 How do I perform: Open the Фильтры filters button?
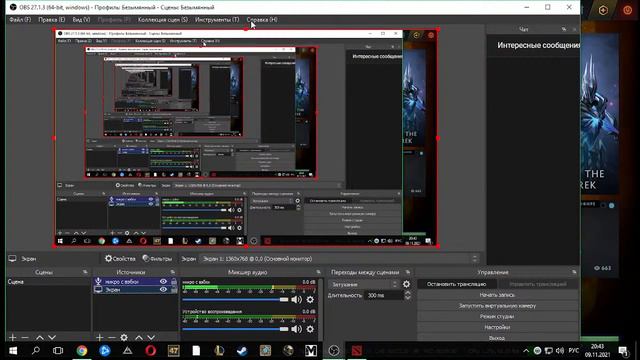tap(157, 259)
